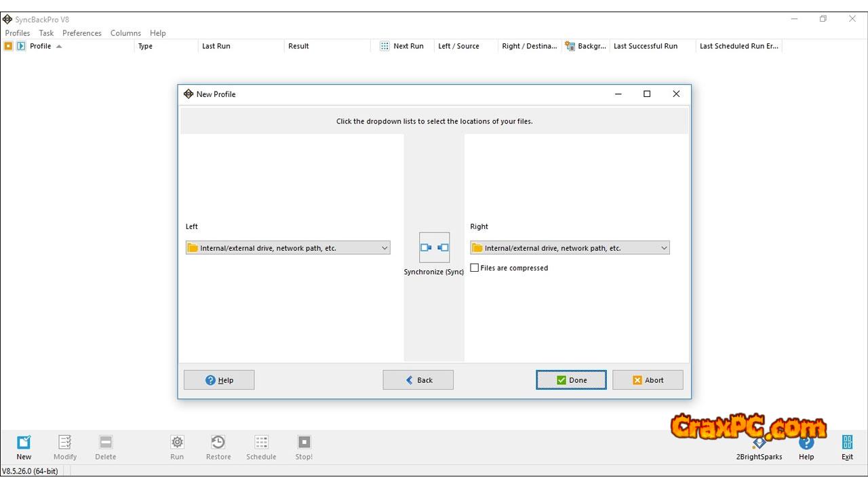
Task: Sort by the Profile column header
Action: (x=41, y=46)
